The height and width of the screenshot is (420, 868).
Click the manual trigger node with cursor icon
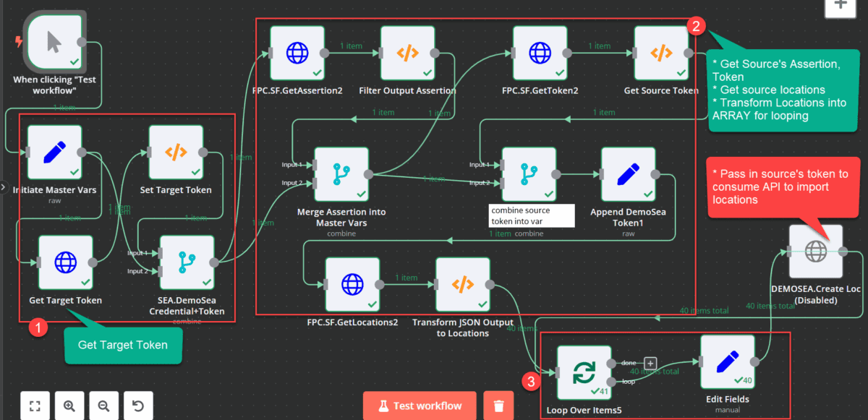54,42
